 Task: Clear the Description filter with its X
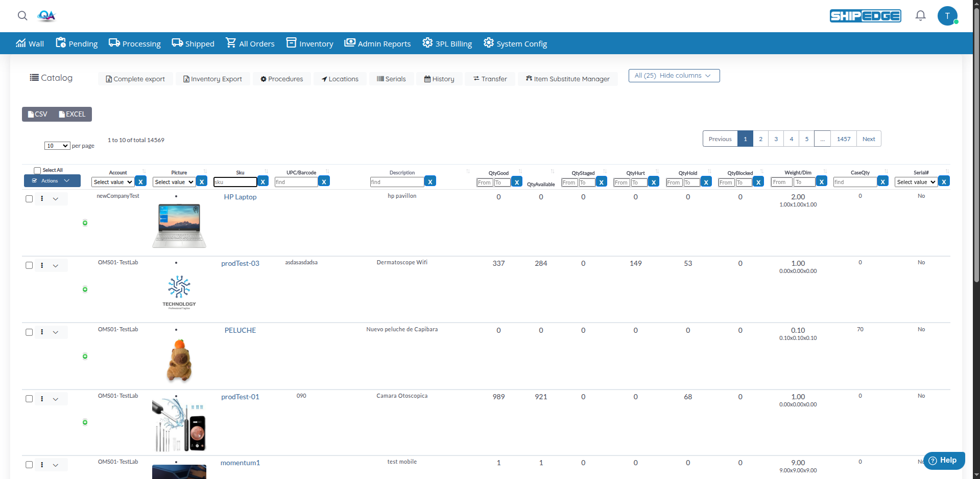tap(430, 181)
